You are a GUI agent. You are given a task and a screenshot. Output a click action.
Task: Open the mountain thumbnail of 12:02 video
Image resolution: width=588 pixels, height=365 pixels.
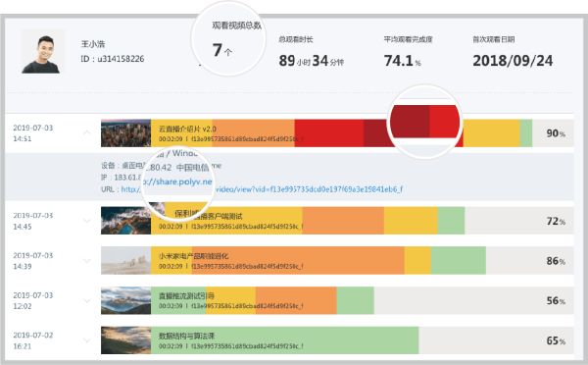(x=125, y=300)
